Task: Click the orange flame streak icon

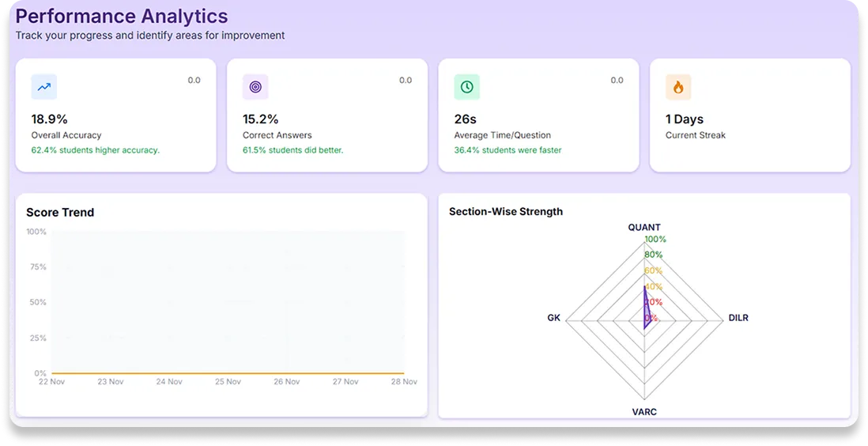Action: [x=678, y=87]
